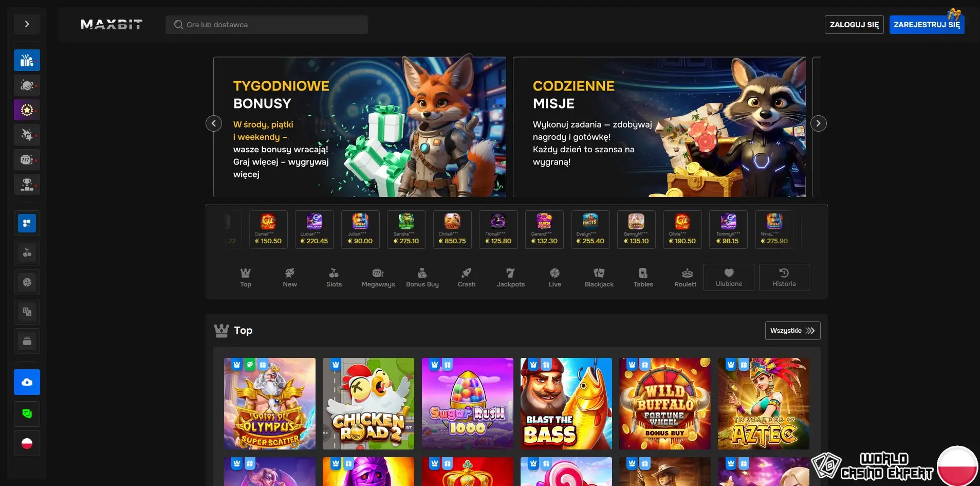The width and height of the screenshot is (980, 486).
Task: Switch to the Jackpots category tab
Action: tap(511, 277)
